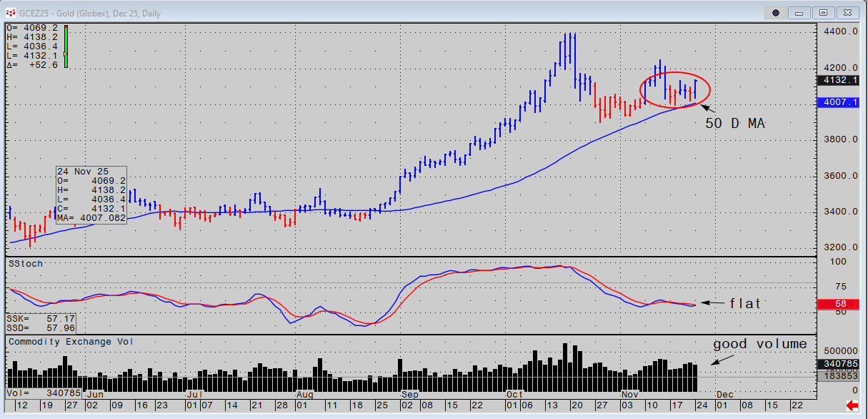Click the green daily range bar indicator

pos(66,47)
